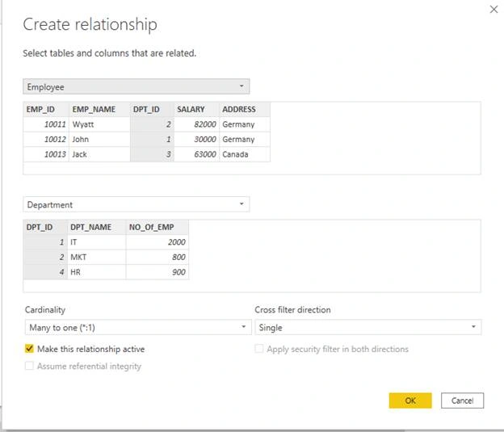Click the 900 employee count cell
The width and height of the screenshot is (504, 432).
pyautogui.click(x=157, y=272)
